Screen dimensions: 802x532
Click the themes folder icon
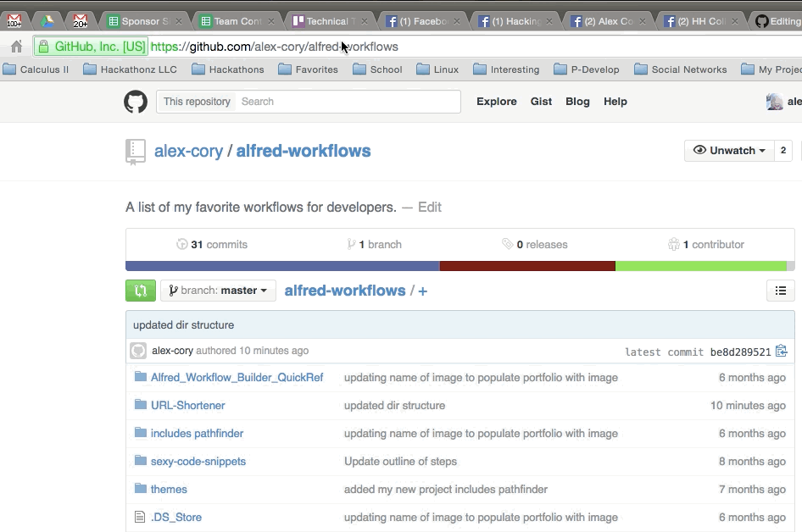coord(141,489)
